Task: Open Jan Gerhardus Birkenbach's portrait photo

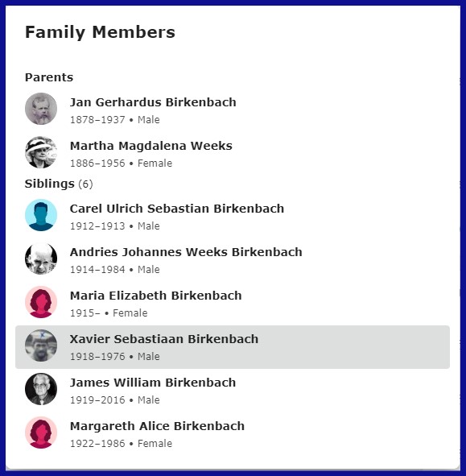Action: 41,109
